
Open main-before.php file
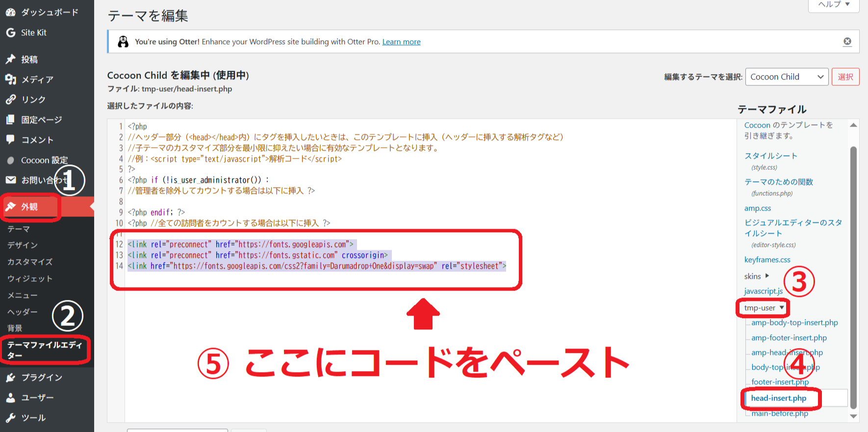point(780,413)
